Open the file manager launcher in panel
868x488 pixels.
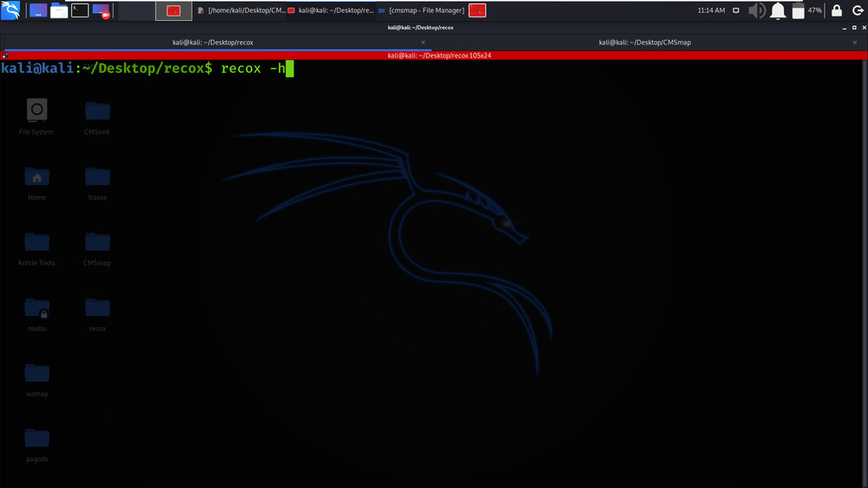click(x=59, y=10)
